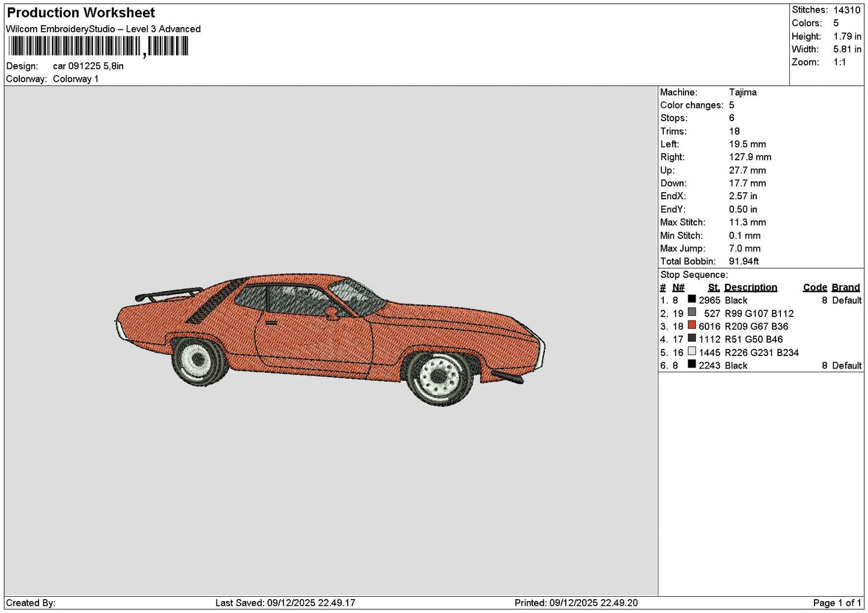This screenshot has height=613, width=868.
Task: Click the black swatch for stop 6
Action: 692,364
